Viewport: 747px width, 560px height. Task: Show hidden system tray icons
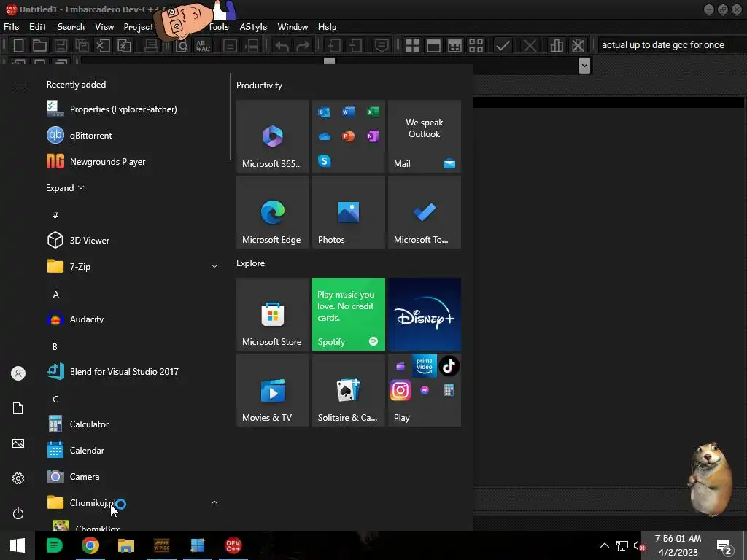[605, 545]
